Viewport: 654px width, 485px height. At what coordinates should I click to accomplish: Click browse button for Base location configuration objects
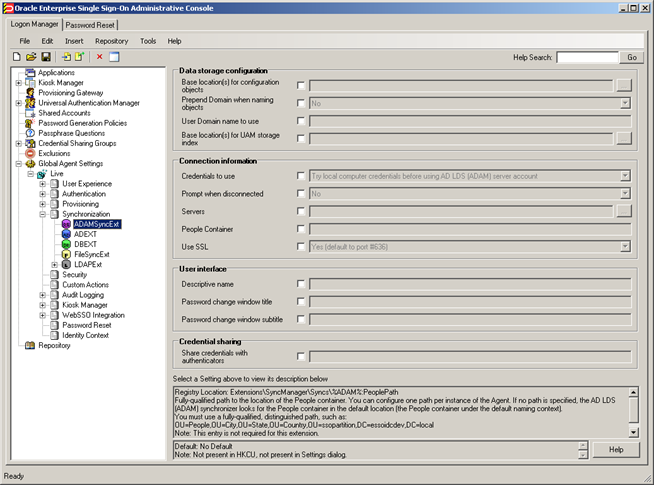[x=624, y=85]
